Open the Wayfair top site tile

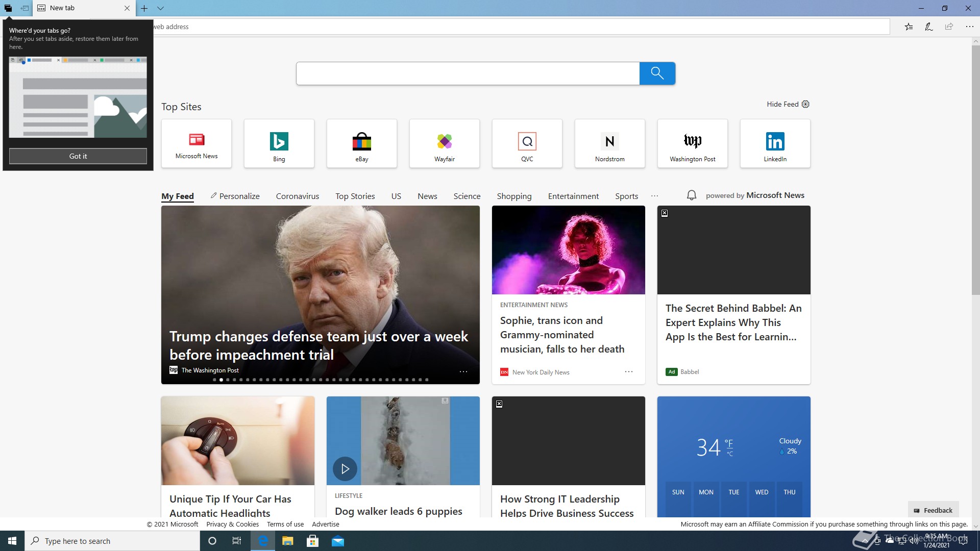pos(445,143)
